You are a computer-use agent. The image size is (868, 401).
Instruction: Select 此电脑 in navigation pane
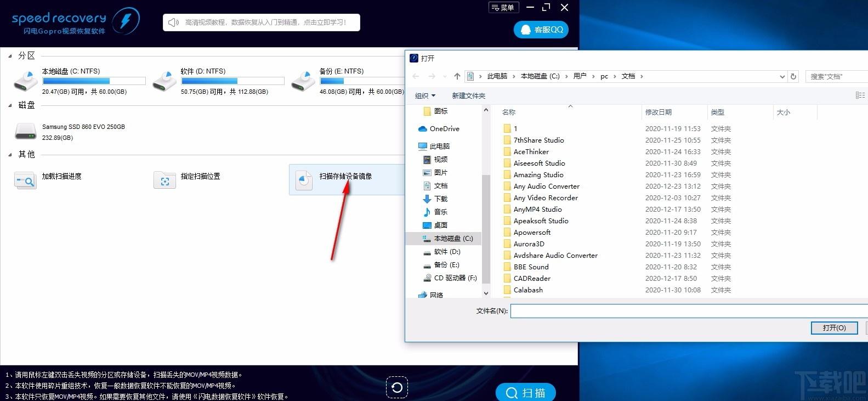[434, 146]
